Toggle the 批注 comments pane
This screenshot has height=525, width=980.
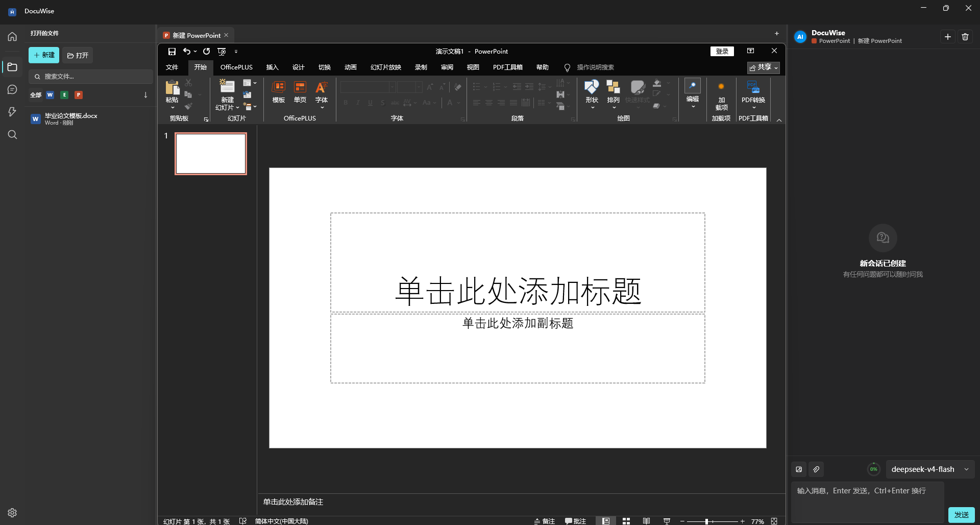tap(576, 521)
